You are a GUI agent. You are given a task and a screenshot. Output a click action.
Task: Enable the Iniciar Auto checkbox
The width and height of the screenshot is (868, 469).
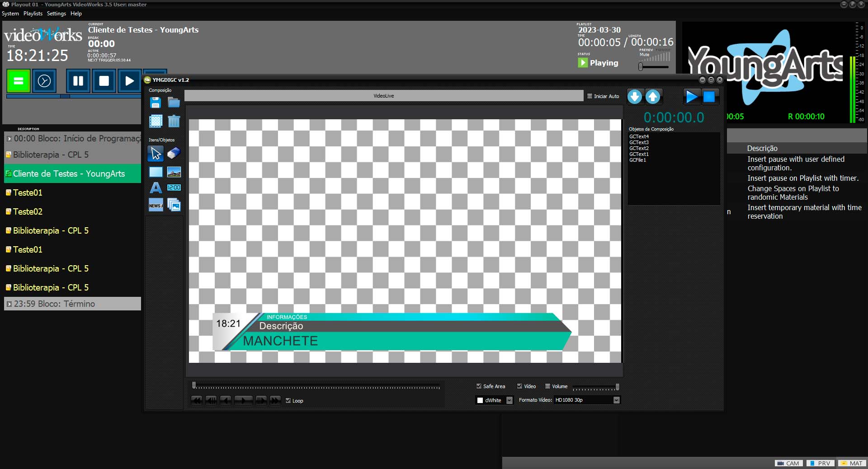click(x=590, y=96)
